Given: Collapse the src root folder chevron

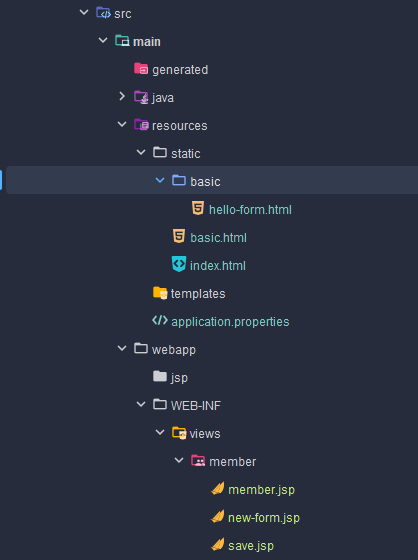Looking at the screenshot, I should (x=84, y=12).
